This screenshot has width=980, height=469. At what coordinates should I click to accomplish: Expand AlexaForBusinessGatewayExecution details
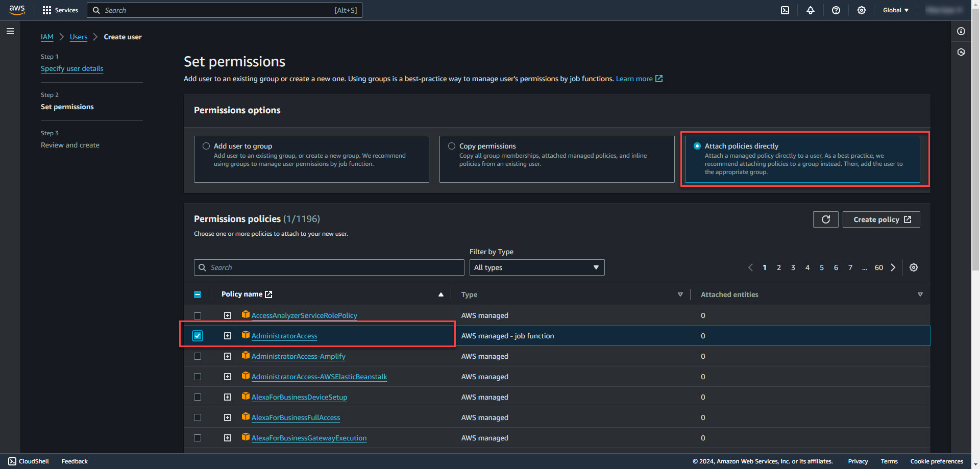(x=228, y=438)
